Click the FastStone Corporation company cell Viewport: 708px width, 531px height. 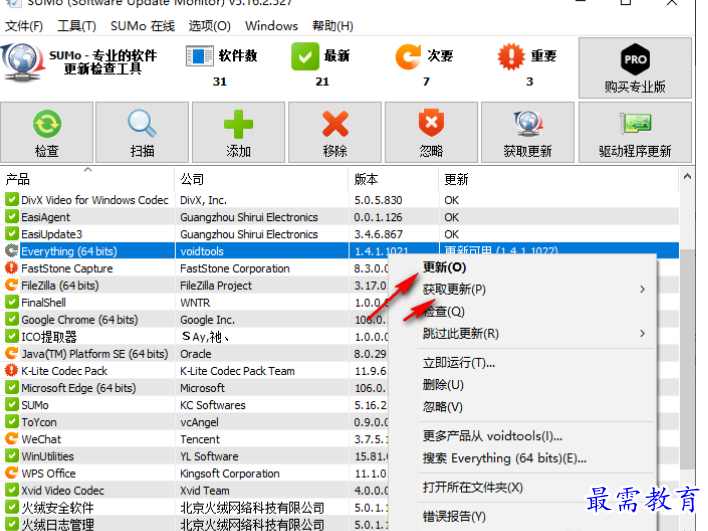235,268
